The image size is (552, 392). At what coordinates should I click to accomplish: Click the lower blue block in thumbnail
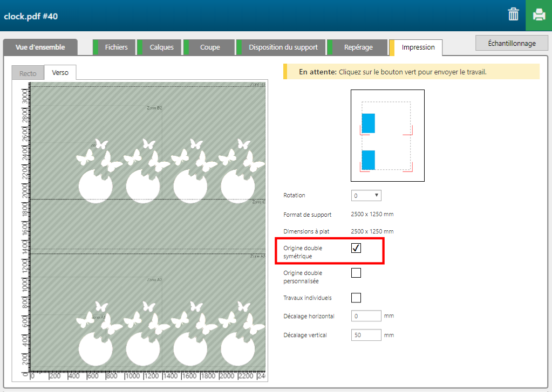368,160
